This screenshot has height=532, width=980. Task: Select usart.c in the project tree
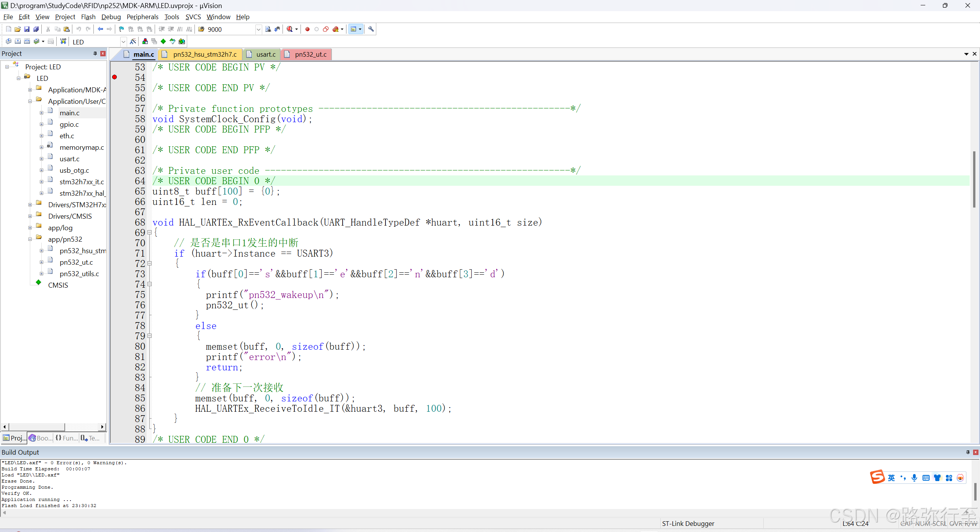point(69,159)
